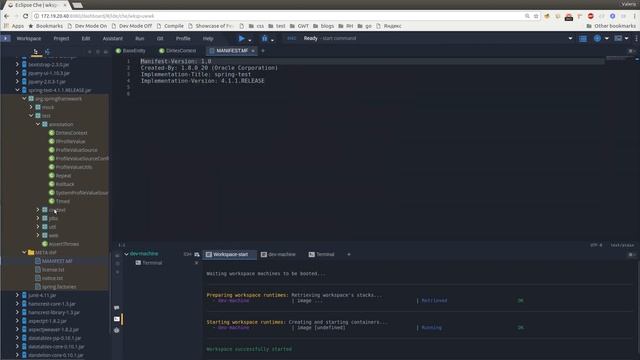Select the Project Explorer panel icon
The height and width of the screenshot is (360, 640).
coord(36,52)
